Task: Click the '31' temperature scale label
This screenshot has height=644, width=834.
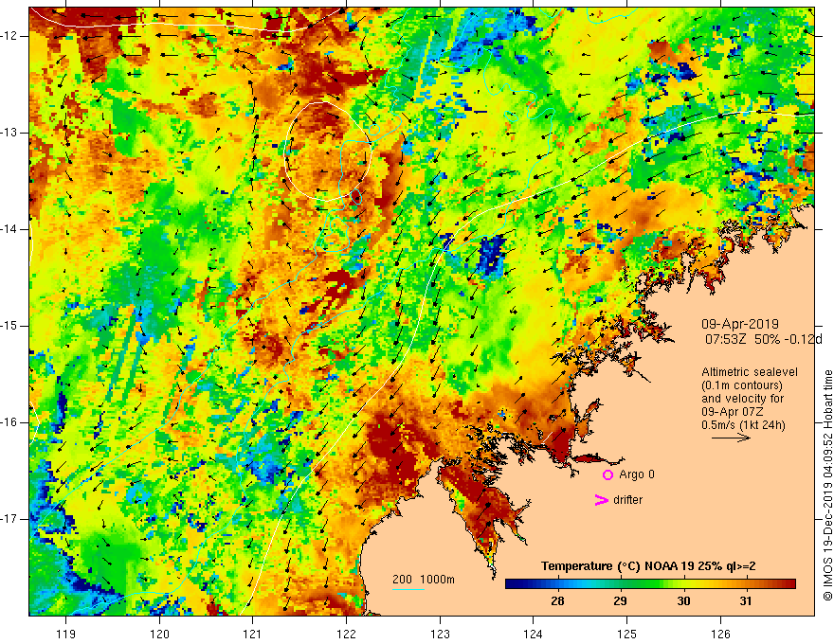Action: (x=746, y=601)
